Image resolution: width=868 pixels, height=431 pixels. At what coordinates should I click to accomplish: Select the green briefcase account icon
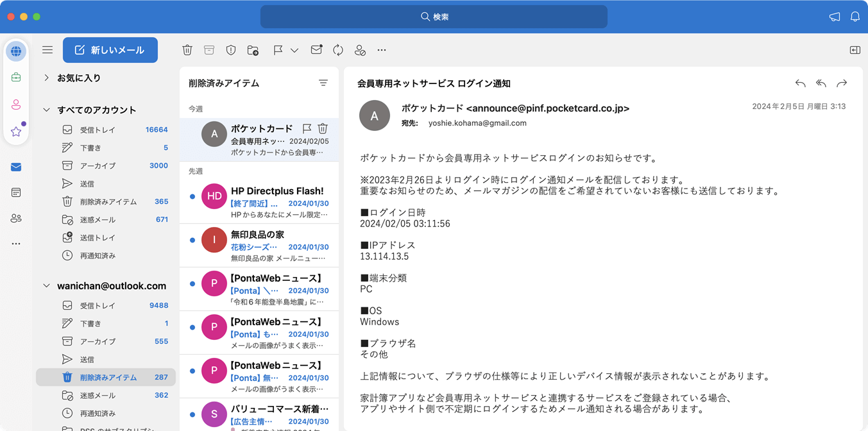[16, 78]
